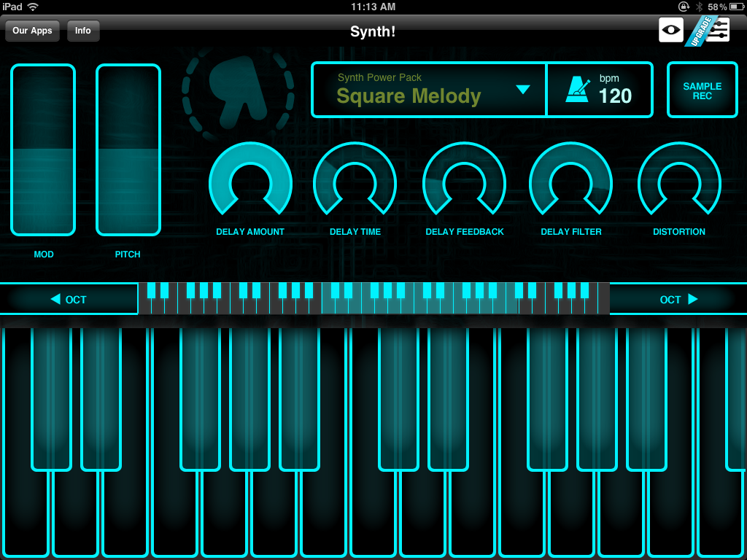Tap the SAMPLE REC button
Screen dimensions: 747x560
[703, 90]
